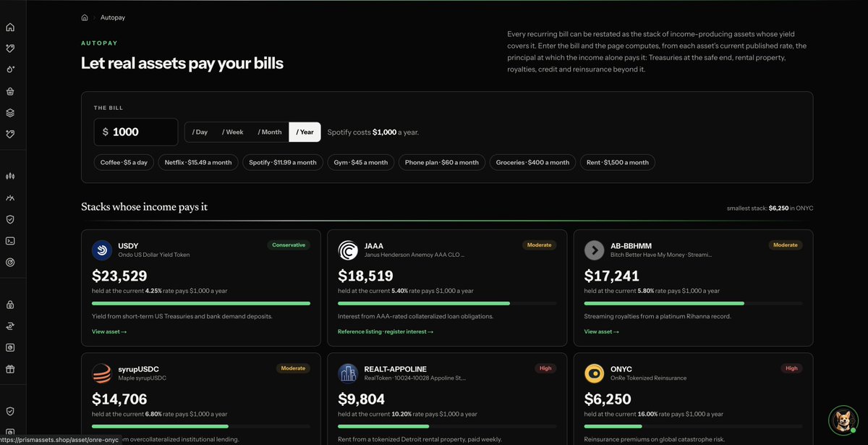Click the breadcrumb home icon
The height and width of the screenshot is (445, 868).
click(85, 17)
